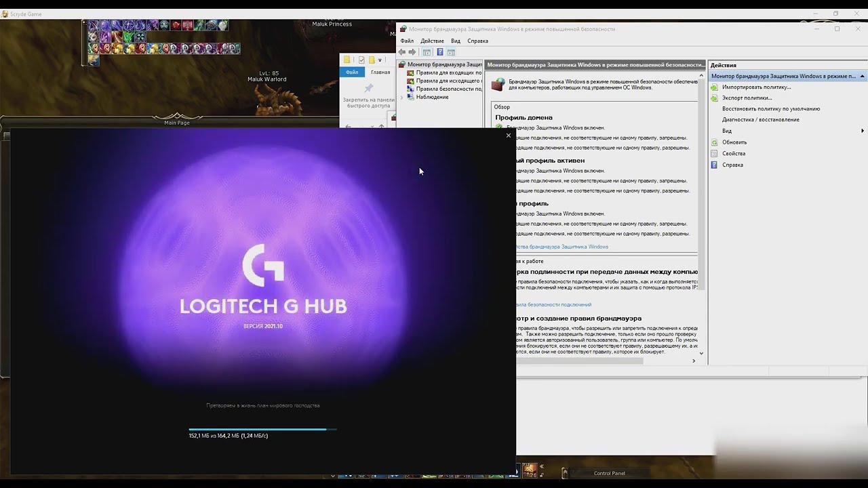Select the outbound rules tree item
The width and height of the screenshot is (868, 488).
(x=444, y=81)
